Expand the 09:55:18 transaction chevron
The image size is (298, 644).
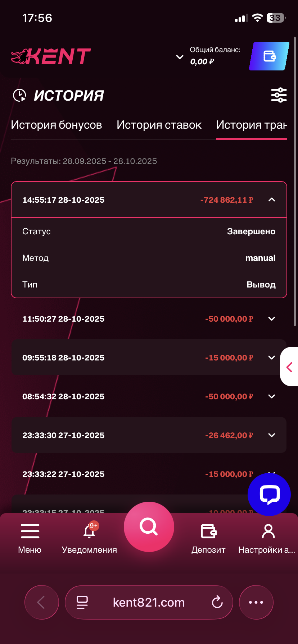coord(272,358)
